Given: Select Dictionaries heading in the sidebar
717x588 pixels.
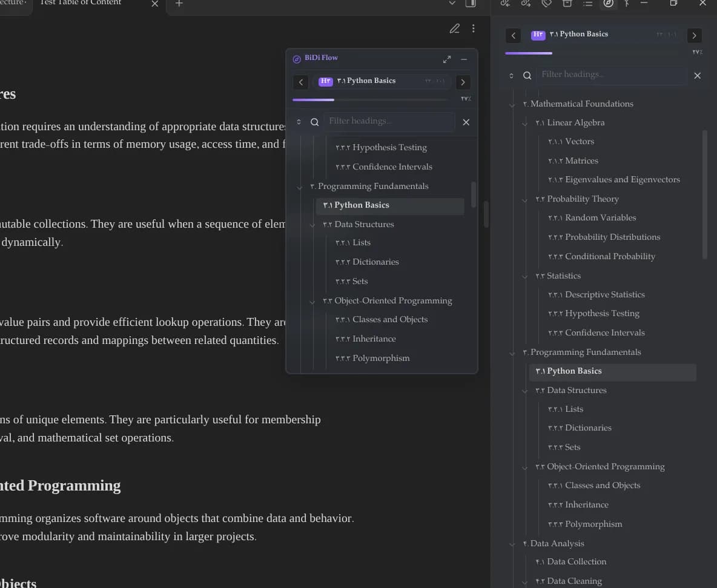Looking at the screenshot, I should pyautogui.click(x=580, y=428).
